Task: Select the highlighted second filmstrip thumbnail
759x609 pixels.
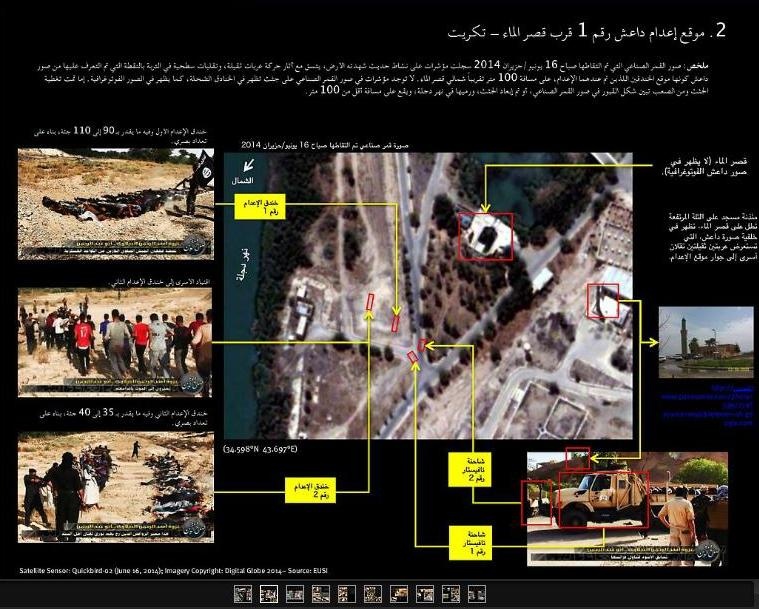Action: pos(268,593)
